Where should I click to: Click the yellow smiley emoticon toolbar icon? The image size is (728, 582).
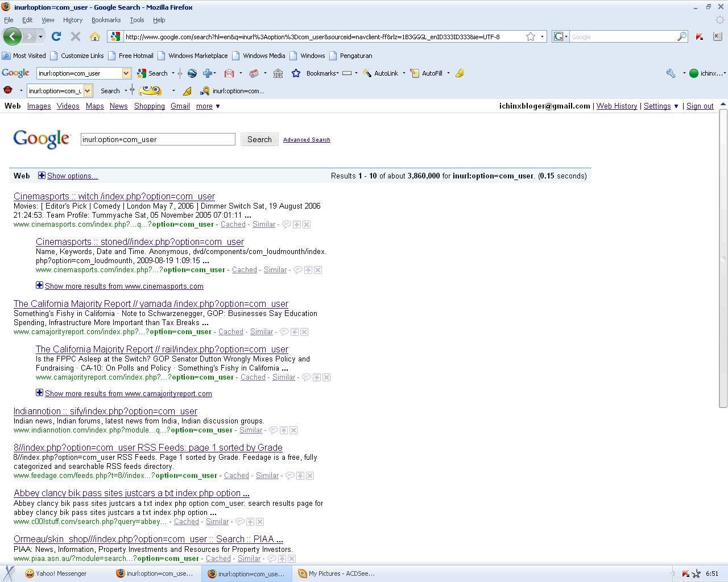click(x=150, y=90)
